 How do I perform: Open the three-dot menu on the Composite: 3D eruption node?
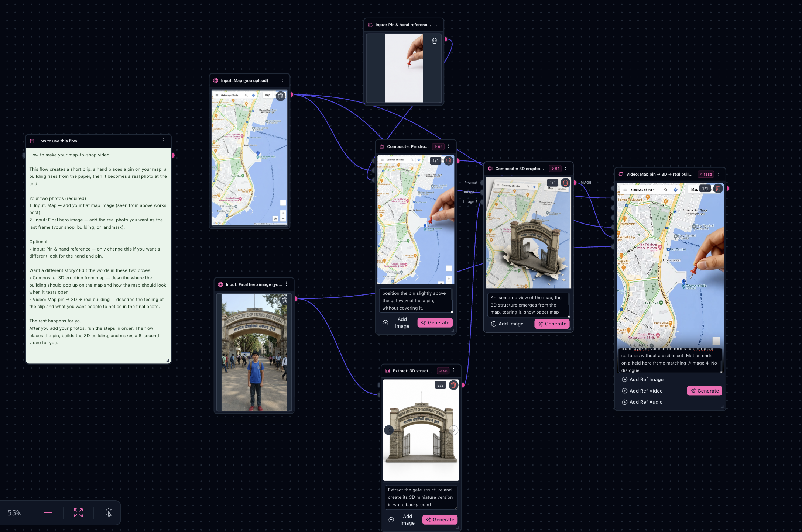coord(566,168)
